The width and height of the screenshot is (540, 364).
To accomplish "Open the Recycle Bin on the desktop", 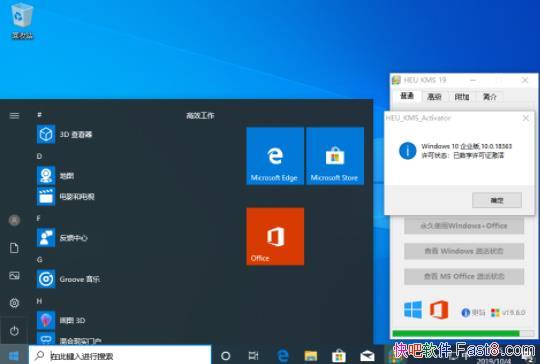I will click(22, 20).
